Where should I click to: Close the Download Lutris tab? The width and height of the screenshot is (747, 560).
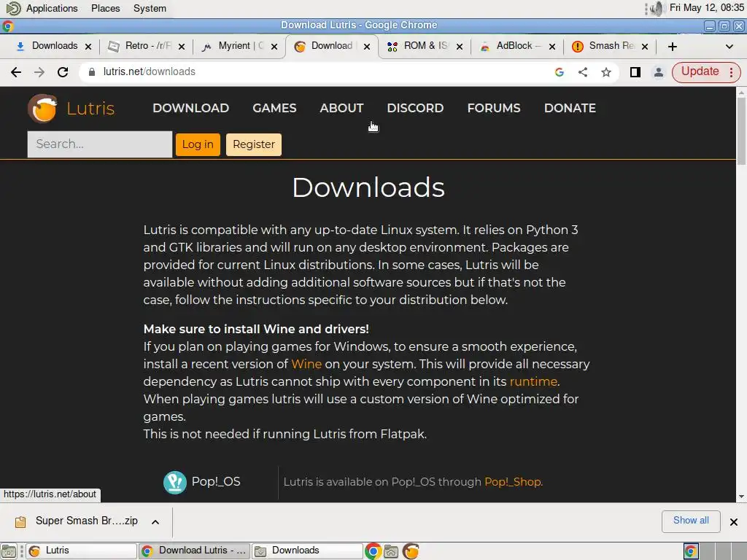point(367,47)
